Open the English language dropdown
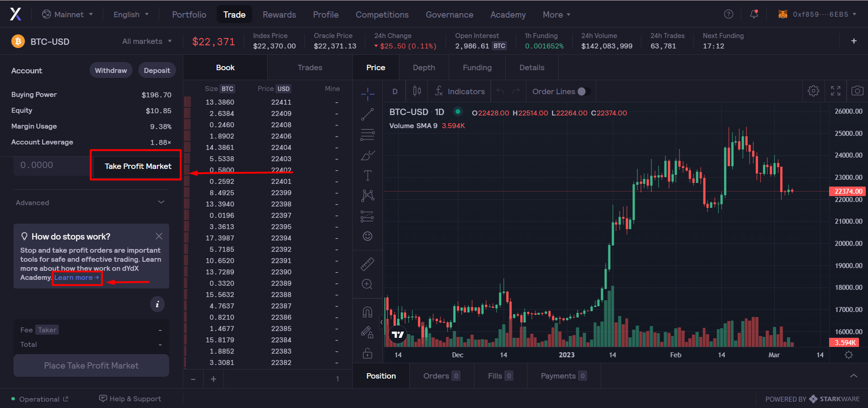 (x=131, y=14)
